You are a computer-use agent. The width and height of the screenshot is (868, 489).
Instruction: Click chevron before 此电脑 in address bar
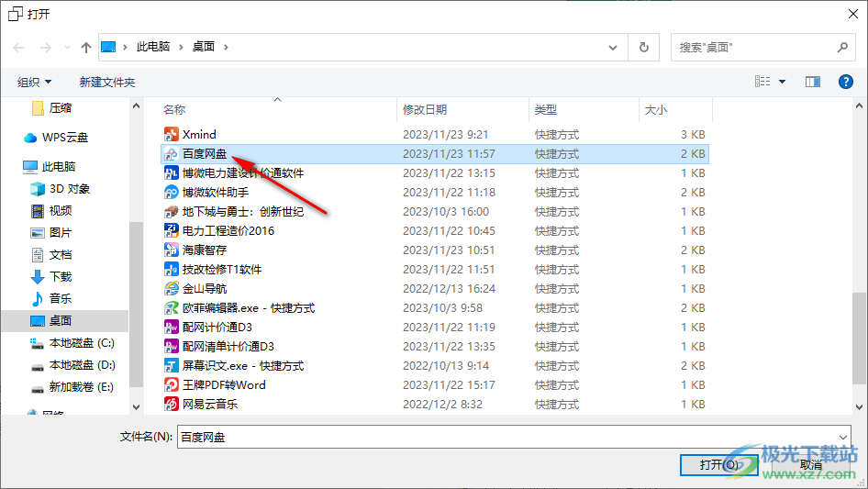[x=125, y=47]
